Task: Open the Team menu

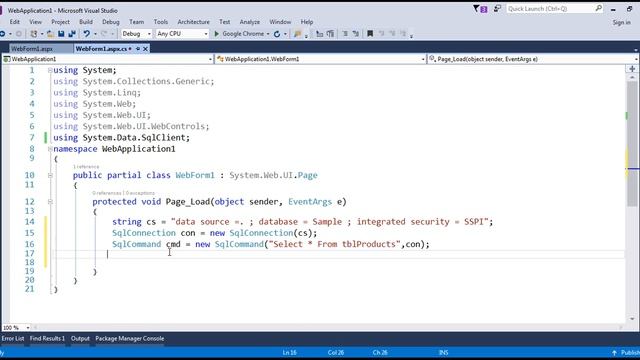Action: click(136, 22)
